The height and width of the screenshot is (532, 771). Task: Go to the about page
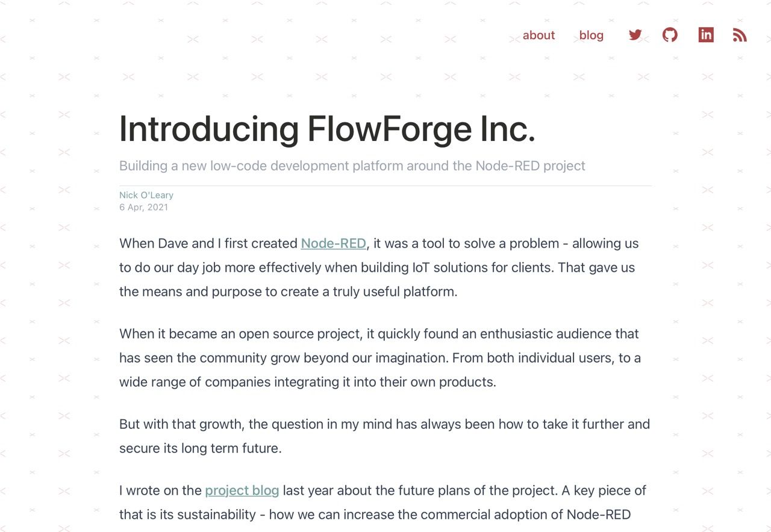(538, 35)
